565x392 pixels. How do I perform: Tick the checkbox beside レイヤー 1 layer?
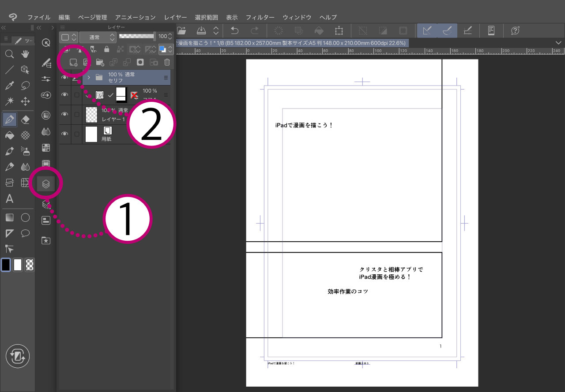(77, 114)
